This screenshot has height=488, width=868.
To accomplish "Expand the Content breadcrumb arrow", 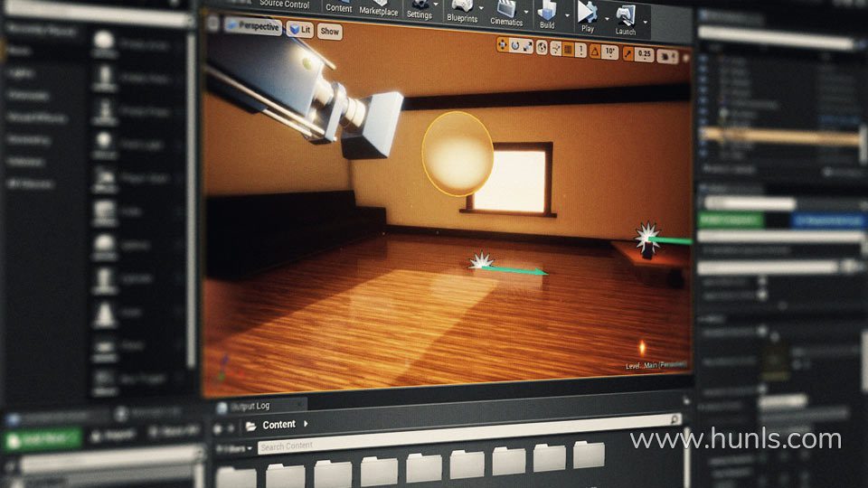I will (306, 424).
